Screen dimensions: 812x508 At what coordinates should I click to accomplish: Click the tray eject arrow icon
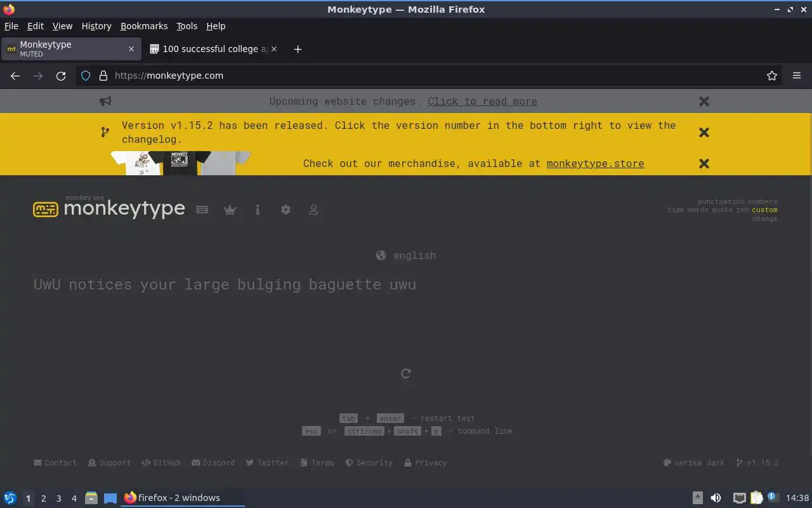point(697,498)
